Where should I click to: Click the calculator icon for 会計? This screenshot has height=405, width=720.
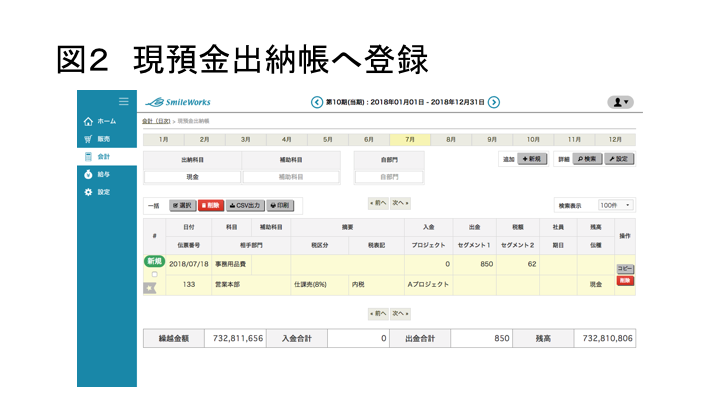88,157
